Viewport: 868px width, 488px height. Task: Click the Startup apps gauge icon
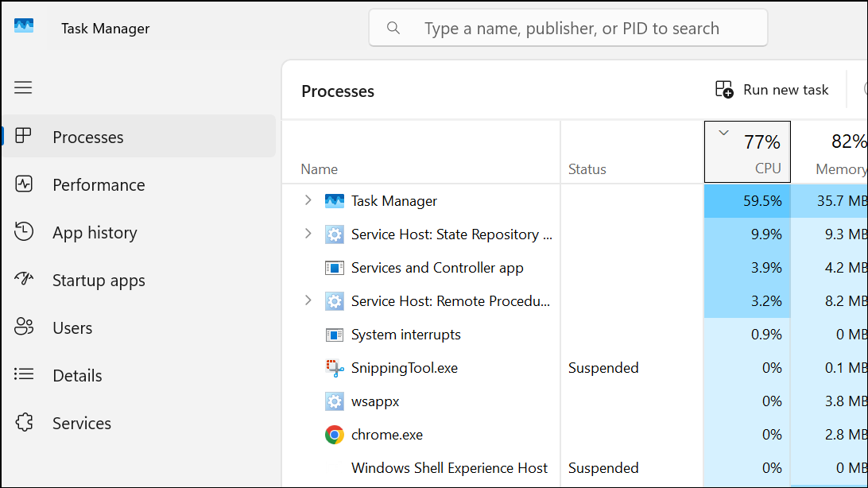point(24,280)
